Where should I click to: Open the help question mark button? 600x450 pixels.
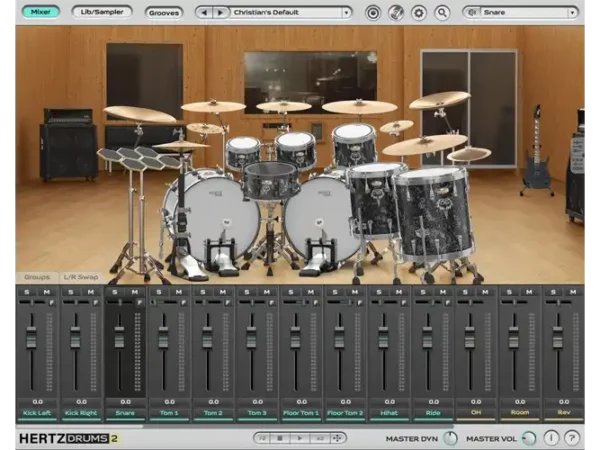point(572,438)
